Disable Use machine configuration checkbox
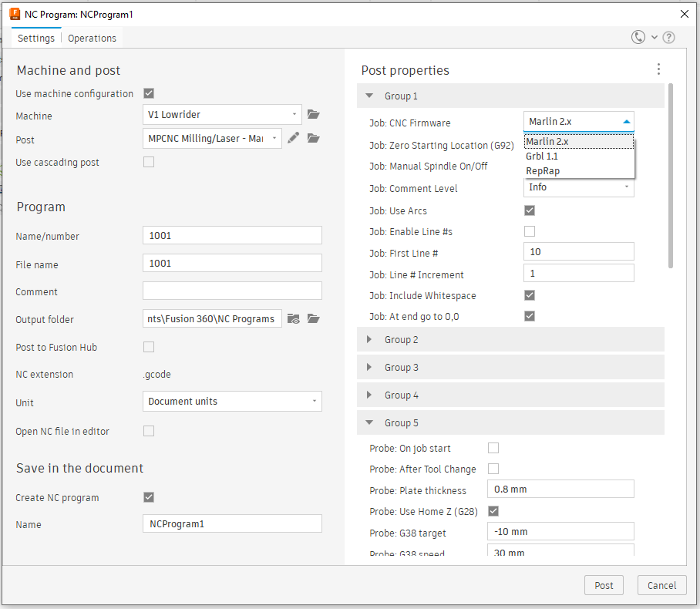 coord(149,93)
